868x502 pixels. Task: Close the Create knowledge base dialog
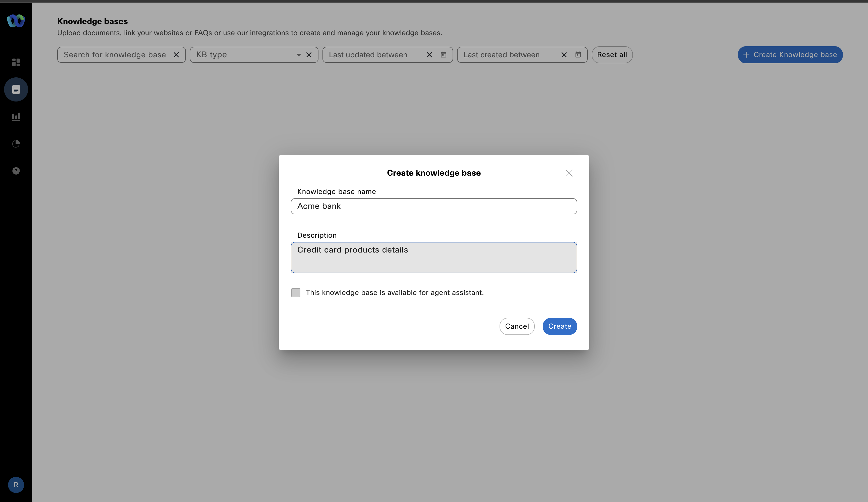pos(569,173)
